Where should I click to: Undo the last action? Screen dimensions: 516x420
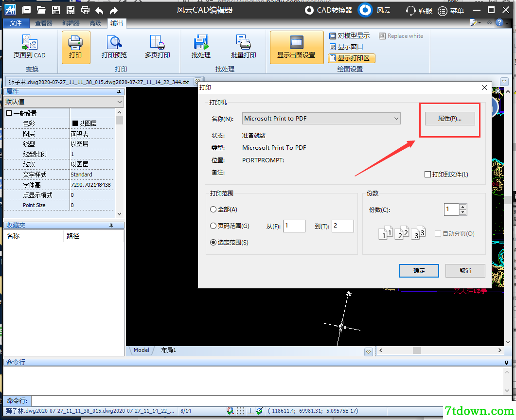click(99, 11)
